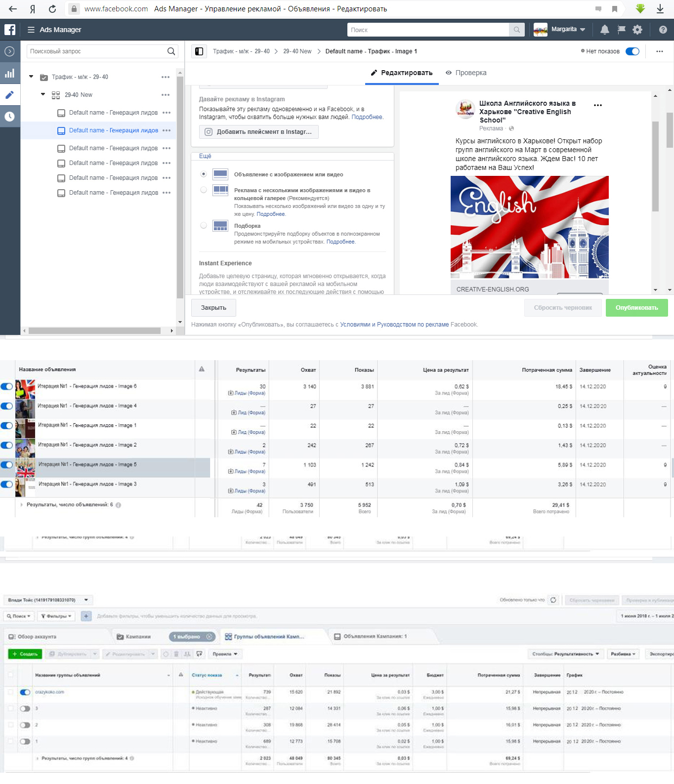Open the Разбивка dropdown
674x784 pixels.
pyautogui.click(x=623, y=654)
